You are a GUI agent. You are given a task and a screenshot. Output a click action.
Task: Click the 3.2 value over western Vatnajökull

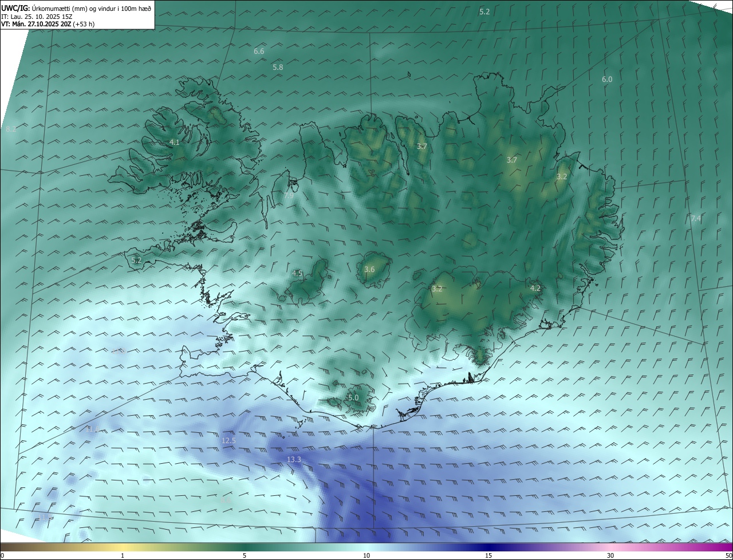click(x=437, y=289)
